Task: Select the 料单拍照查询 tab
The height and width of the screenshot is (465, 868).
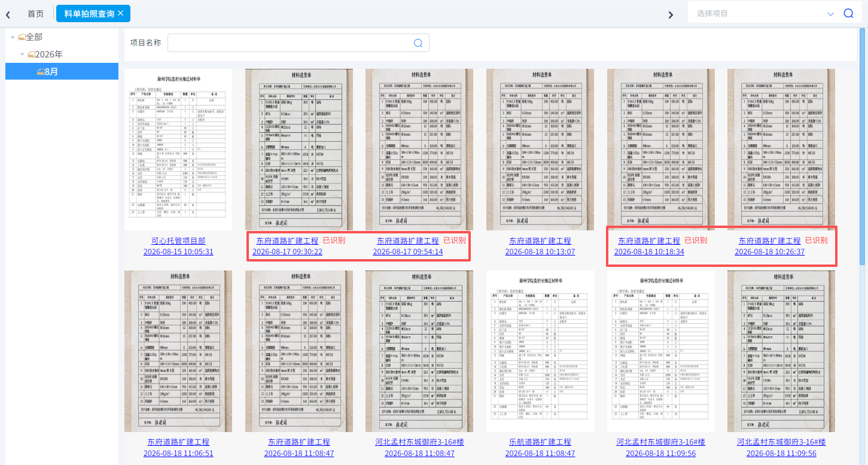Action: [x=89, y=13]
